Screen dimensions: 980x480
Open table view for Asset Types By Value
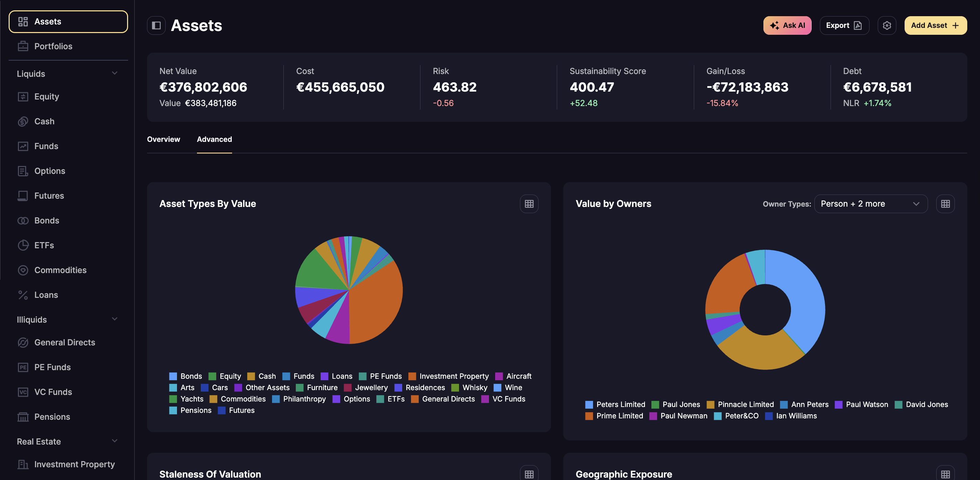[x=529, y=204]
